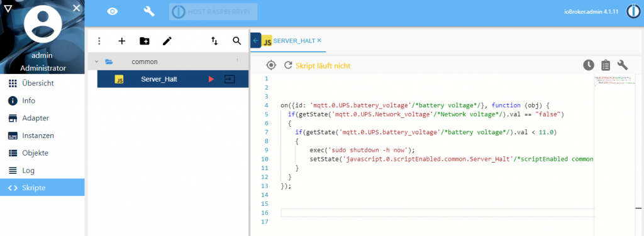This screenshot has height=236, width=644.
Task: Click the open-in-editor icon for Server_Halt
Action: click(229, 79)
